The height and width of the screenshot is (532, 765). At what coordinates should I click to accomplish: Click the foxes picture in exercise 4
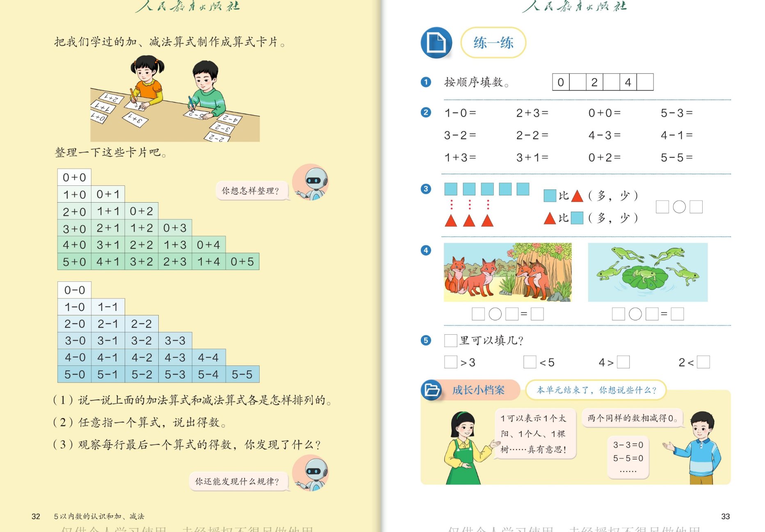(507, 272)
